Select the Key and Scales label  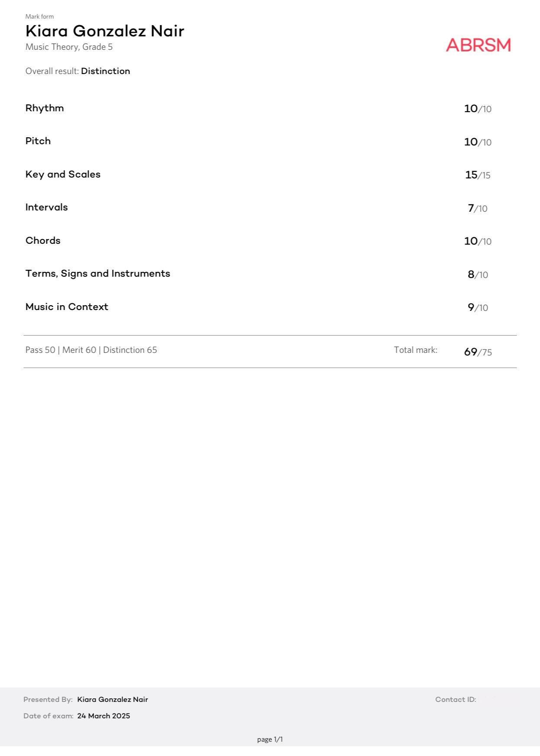63,174
